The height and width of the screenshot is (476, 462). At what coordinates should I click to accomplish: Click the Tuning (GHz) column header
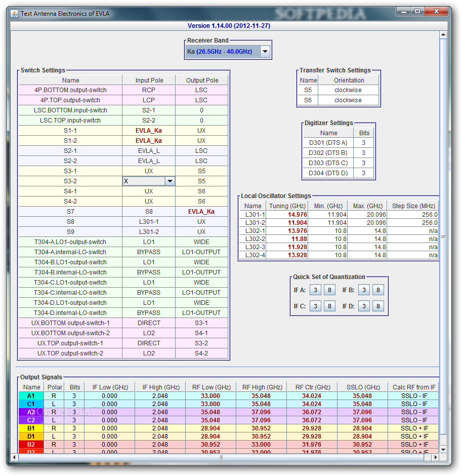click(x=287, y=206)
